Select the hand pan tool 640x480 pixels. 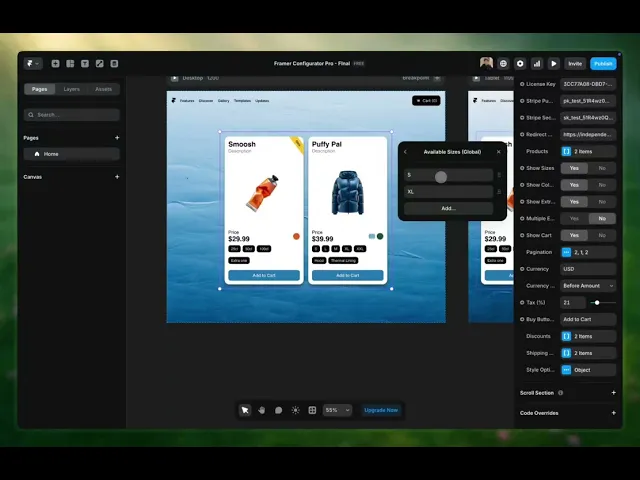pyautogui.click(x=262, y=410)
